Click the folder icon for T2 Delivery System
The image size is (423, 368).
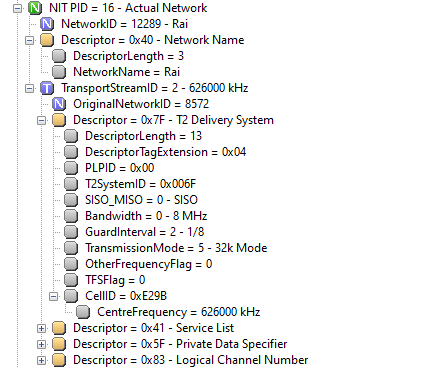(59, 120)
